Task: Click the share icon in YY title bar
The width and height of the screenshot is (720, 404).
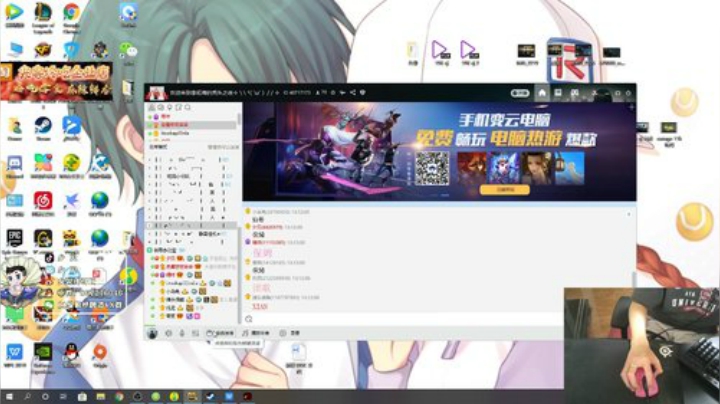Action: (353, 93)
